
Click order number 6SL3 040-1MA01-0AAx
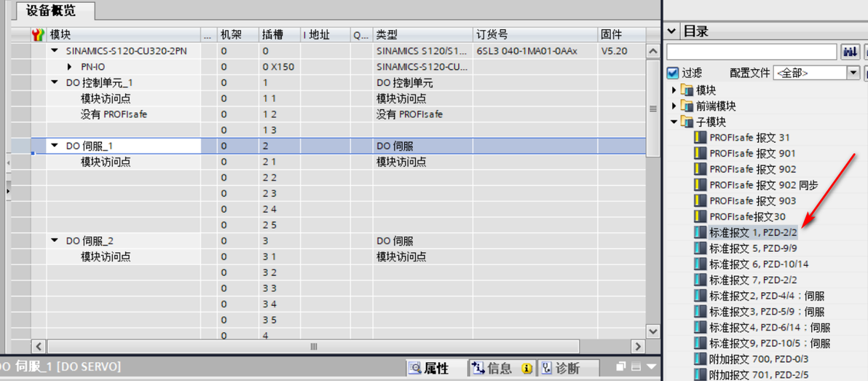pos(526,51)
